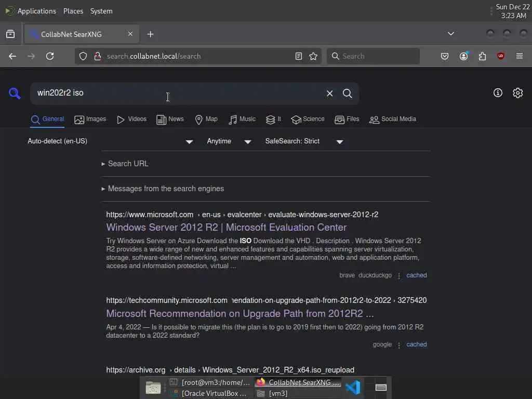The height and width of the screenshot is (399, 532).
Task: Click the date and time clock
Action: click(513, 11)
